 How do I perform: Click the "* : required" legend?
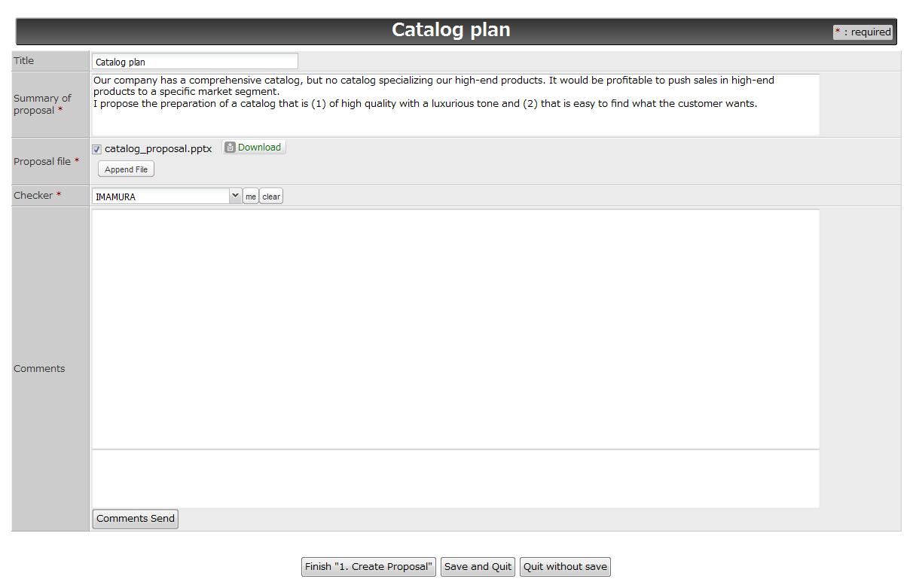[x=863, y=32]
